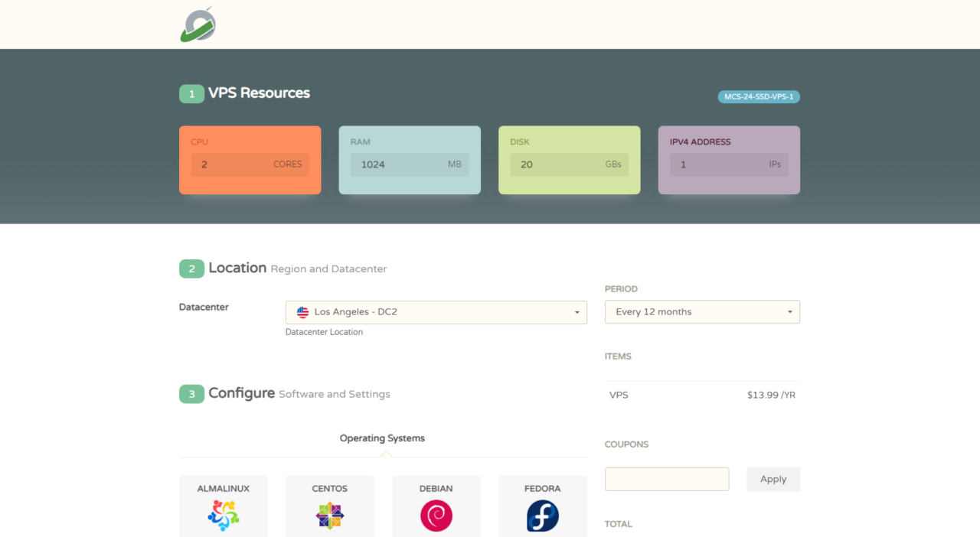Screen dimensions: 980x537
Task: Click the IPv4 Address value field
Action: click(729, 164)
